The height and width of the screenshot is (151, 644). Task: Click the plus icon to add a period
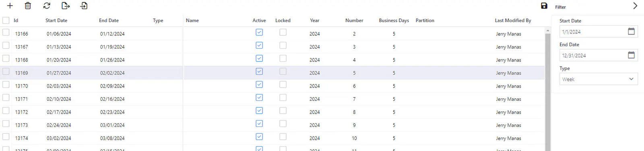(10, 6)
